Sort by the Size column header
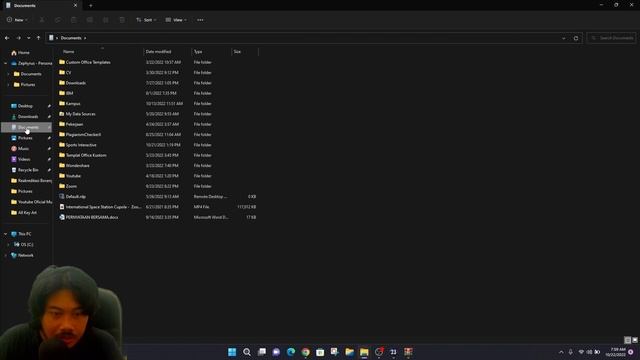Image resolution: width=640 pixels, height=360 pixels. [x=237, y=51]
